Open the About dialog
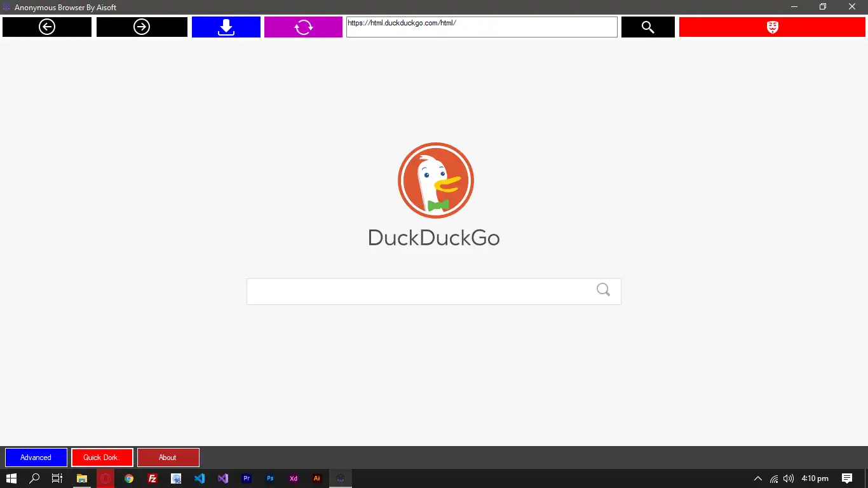The height and width of the screenshot is (488, 868). coord(168,457)
